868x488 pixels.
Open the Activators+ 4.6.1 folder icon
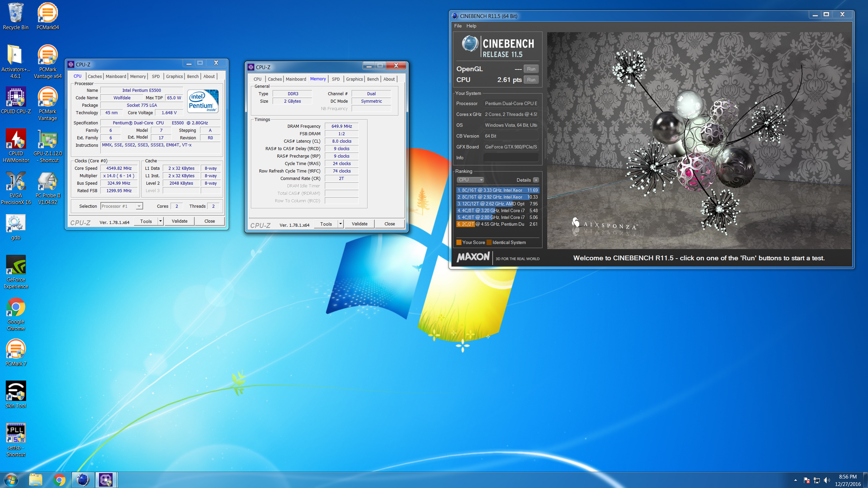16,62
